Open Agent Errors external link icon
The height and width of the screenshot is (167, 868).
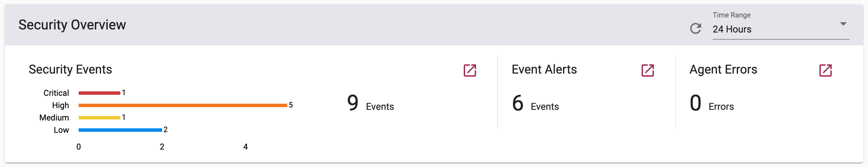tap(826, 70)
